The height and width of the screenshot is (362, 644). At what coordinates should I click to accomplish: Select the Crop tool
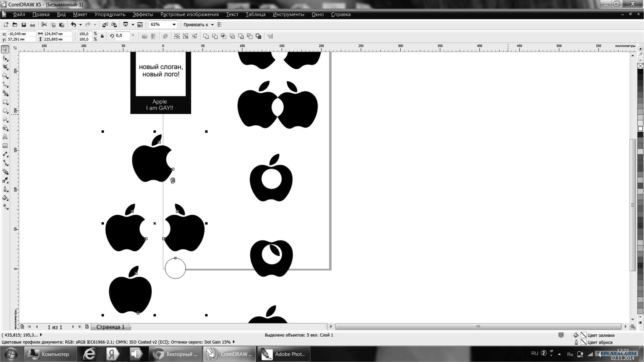[5, 67]
